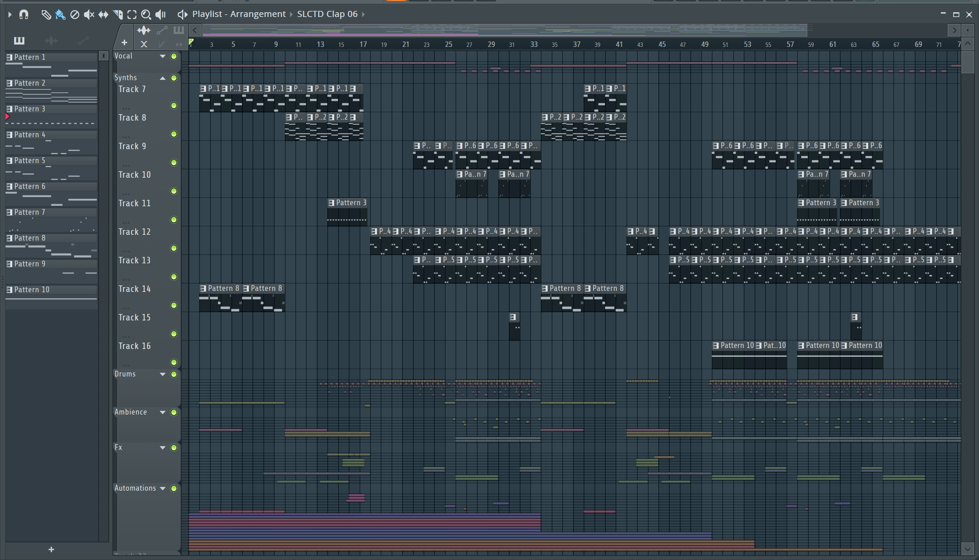Click bar 17 on the timeline ruler
Image resolution: width=979 pixels, height=560 pixels.
point(363,45)
